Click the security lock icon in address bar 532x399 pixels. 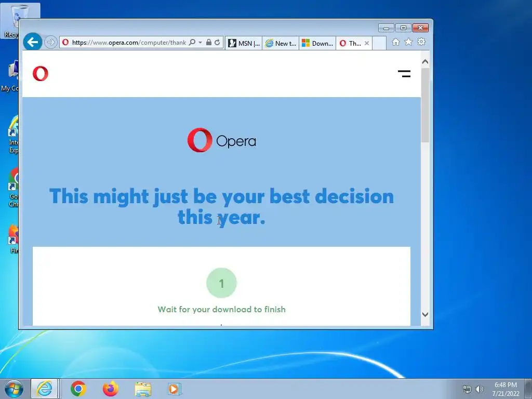pyautogui.click(x=209, y=43)
